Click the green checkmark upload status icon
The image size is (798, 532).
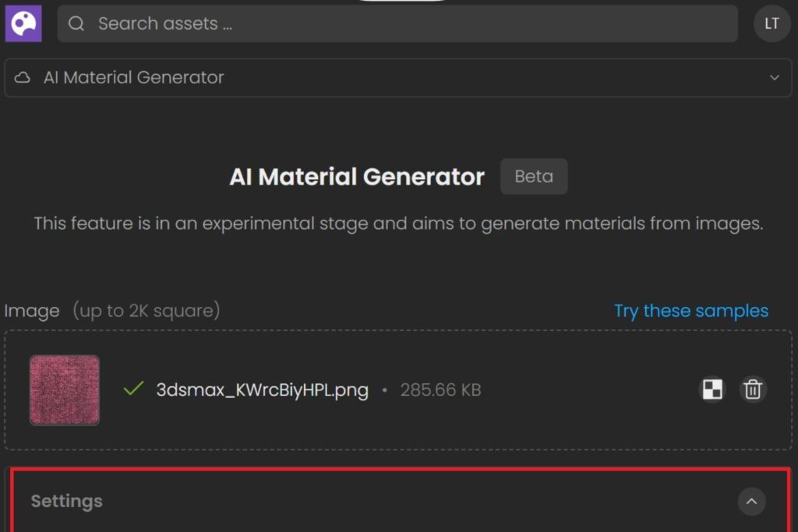[x=134, y=389]
